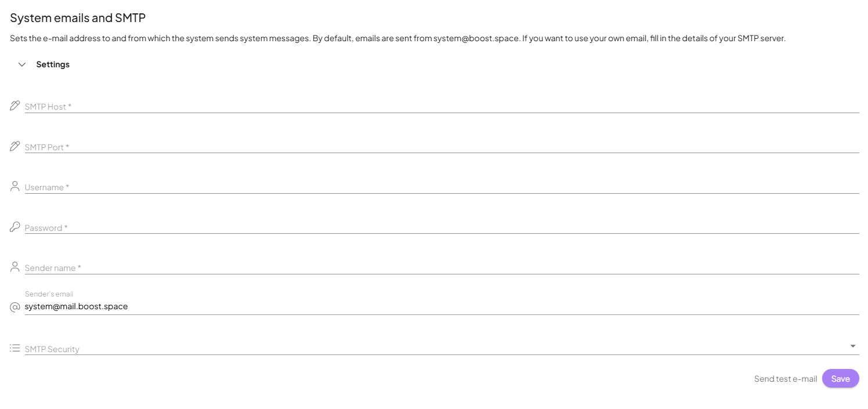The width and height of the screenshot is (868, 409).
Task: Focus the SMTP Port input field
Action: [441, 147]
